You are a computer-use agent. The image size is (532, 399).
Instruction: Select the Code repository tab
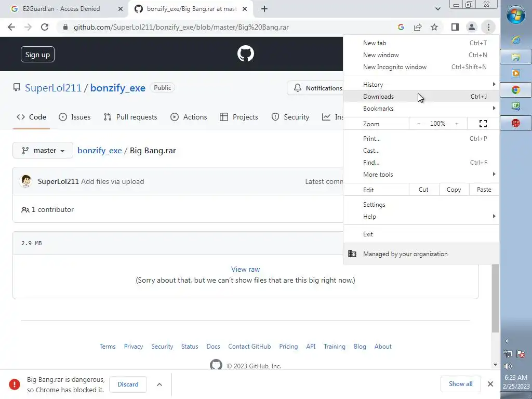[x=31, y=117]
